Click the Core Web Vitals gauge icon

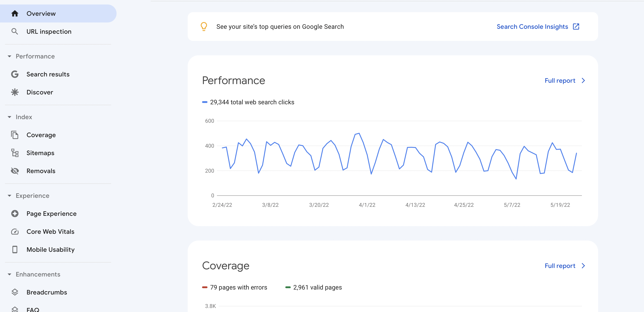[x=15, y=232]
